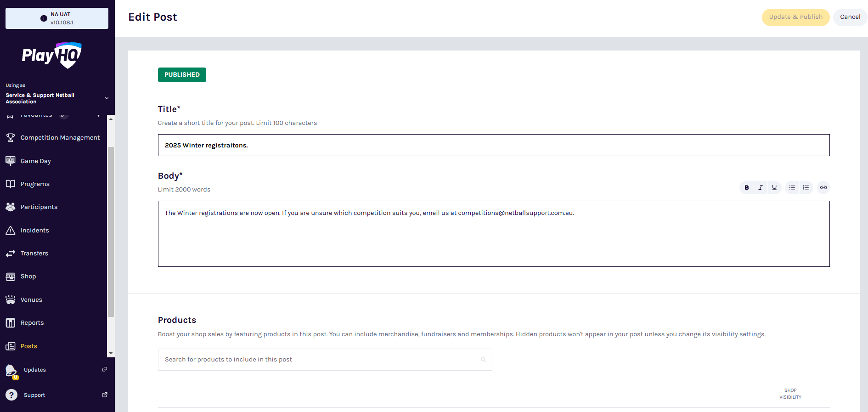The height and width of the screenshot is (412, 868).
Task: Click the PlayHQ logo
Action: click(x=52, y=55)
